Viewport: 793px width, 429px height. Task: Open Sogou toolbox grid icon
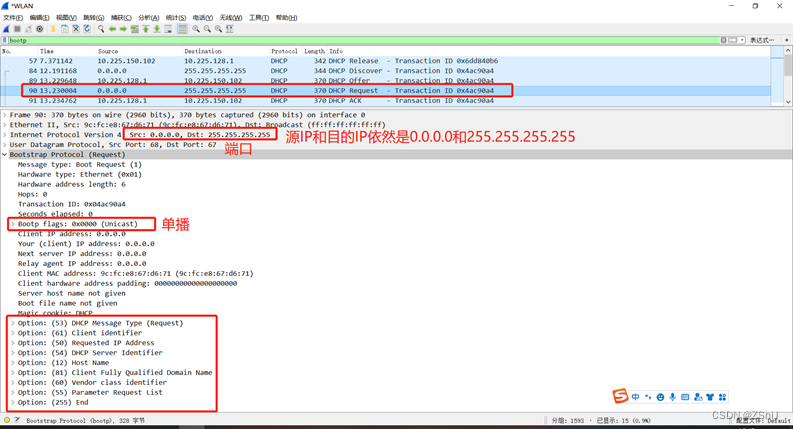(x=722, y=397)
